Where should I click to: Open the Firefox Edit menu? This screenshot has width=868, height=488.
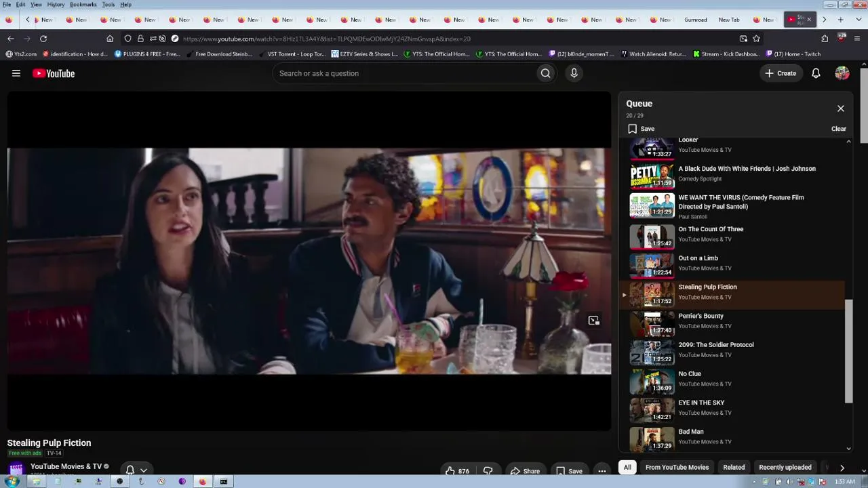(21, 5)
